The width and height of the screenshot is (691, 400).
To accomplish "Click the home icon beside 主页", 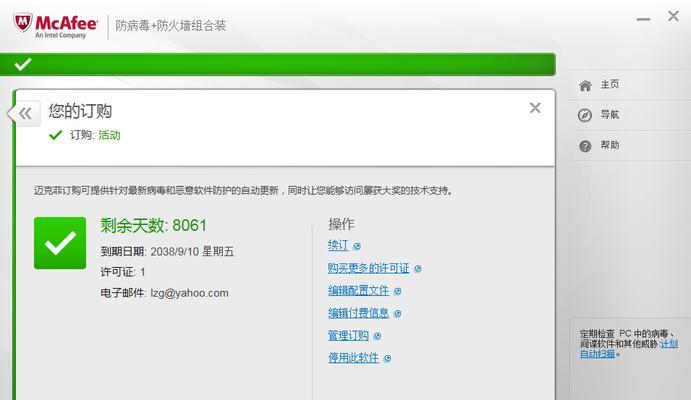I will click(585, 85).
